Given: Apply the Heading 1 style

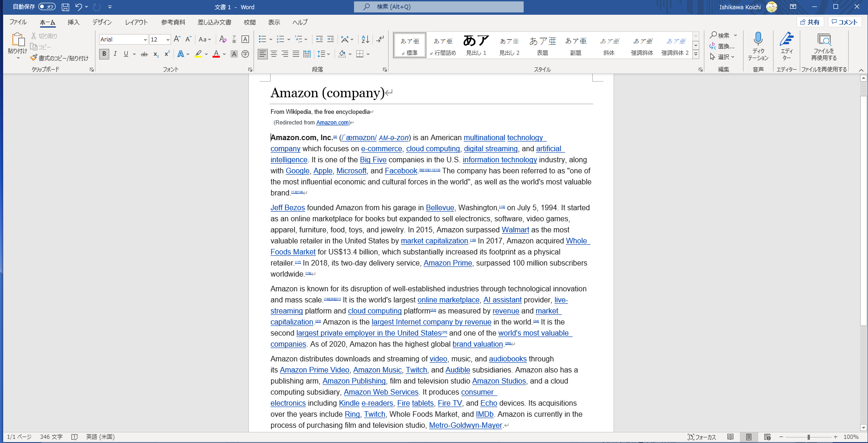Looking at the screenshot, I should coord(476,45).
